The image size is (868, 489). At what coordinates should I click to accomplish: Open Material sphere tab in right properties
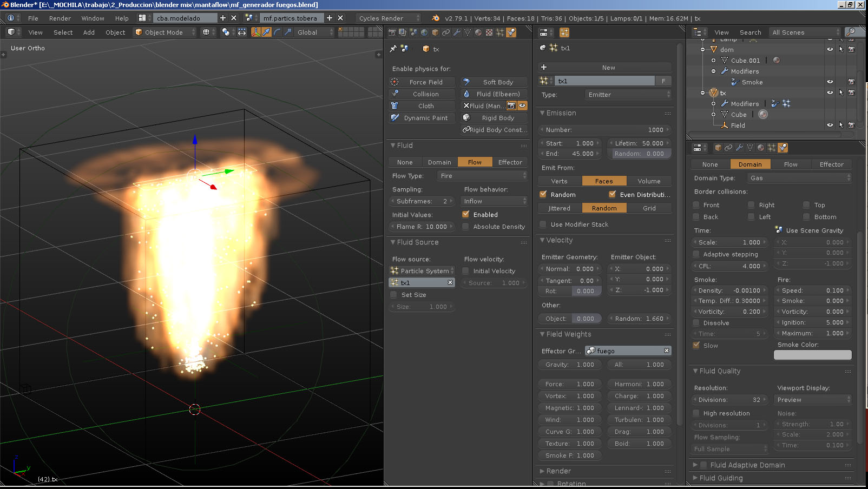(761, 148)
